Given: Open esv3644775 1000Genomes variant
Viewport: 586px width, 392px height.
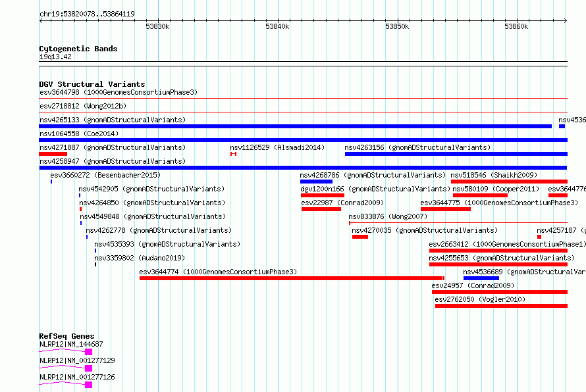Looking at the screenshot, I should 499,203.
